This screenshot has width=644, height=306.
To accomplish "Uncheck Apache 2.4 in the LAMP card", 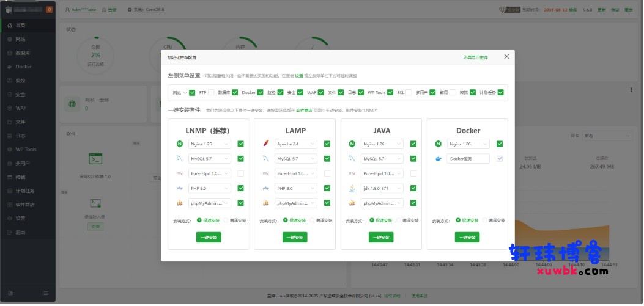I will pos(327,144).
